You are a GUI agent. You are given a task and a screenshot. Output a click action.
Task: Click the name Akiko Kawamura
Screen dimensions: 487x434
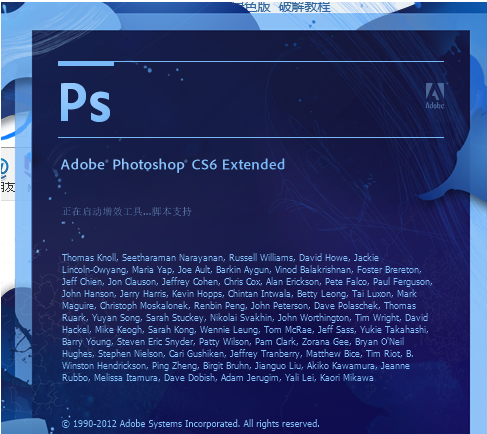[341, 366]
